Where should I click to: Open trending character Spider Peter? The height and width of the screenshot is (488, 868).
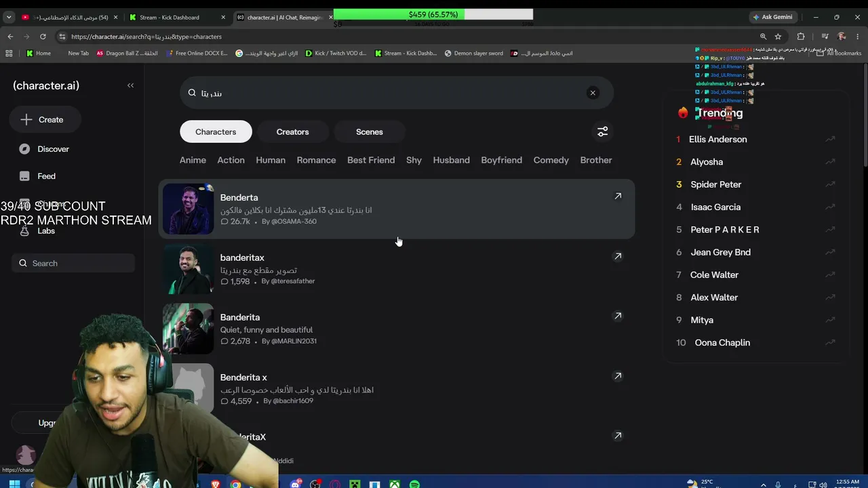click(x=715, y=184)
